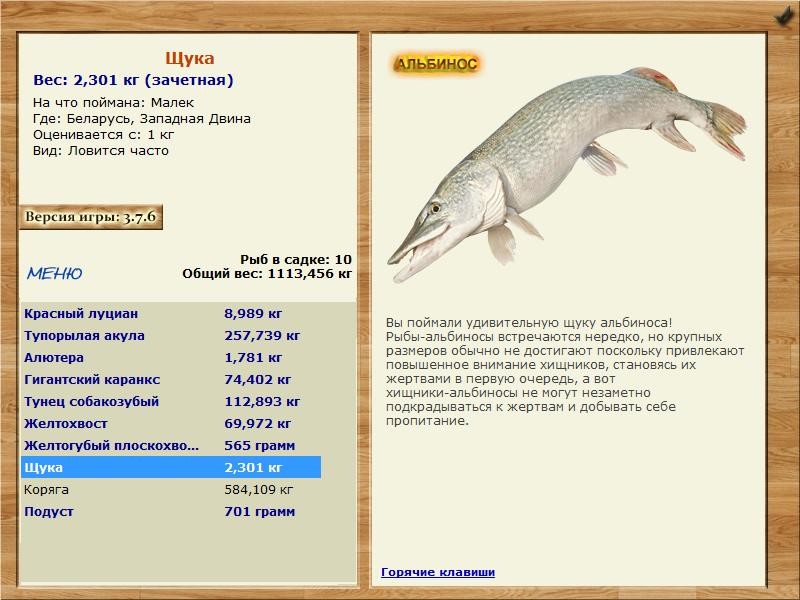
Task: Select Красный луциан in the fish list
Action: click(171, 313)
